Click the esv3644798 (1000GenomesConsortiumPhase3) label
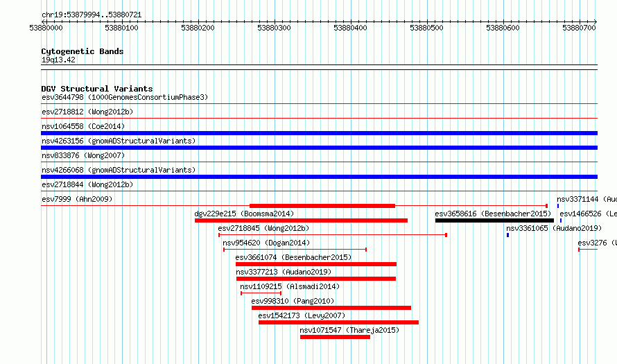Viewport: 617px width, 364px height. pyautogui.click(x=125, y=97)
